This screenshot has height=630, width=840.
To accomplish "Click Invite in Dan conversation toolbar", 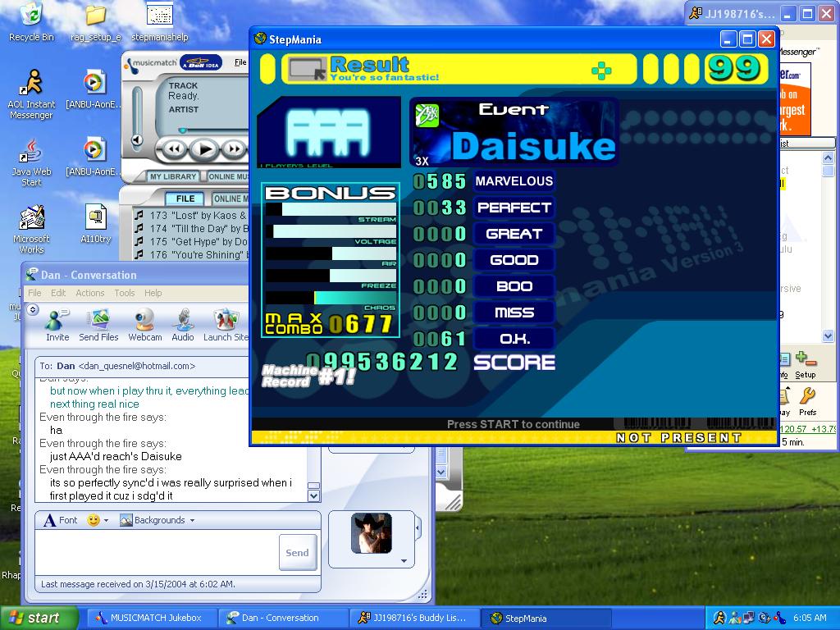I will point(57,325).
